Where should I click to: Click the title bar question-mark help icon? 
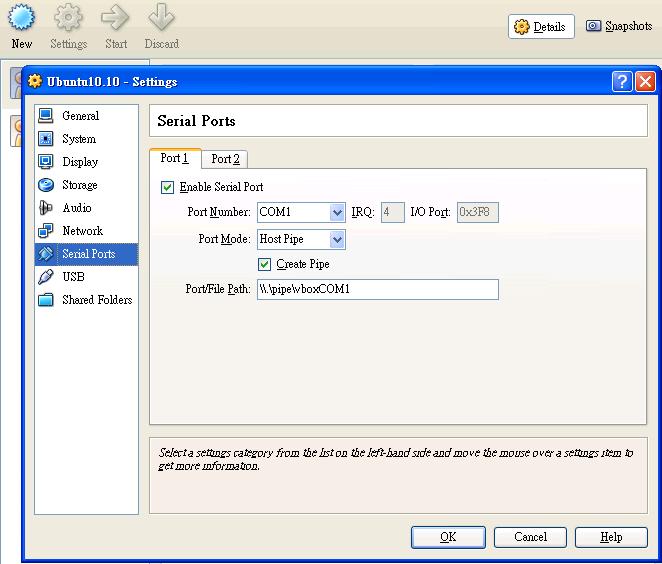[x=622, y=81]
